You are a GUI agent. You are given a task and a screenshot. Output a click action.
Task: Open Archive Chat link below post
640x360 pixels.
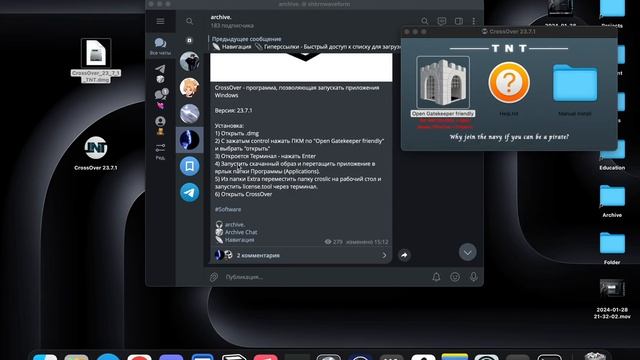click(241, 232)
